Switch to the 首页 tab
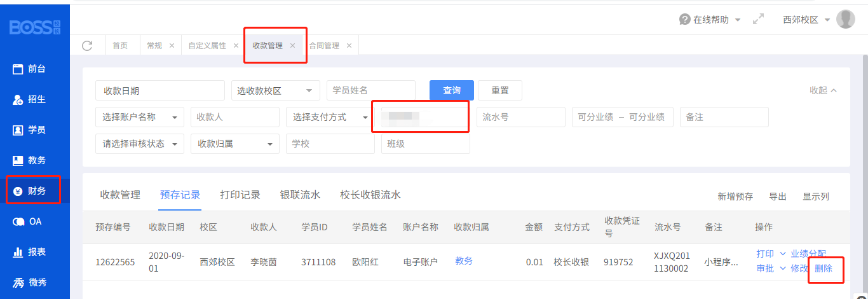The image size is (868, 299). (120, 46)
